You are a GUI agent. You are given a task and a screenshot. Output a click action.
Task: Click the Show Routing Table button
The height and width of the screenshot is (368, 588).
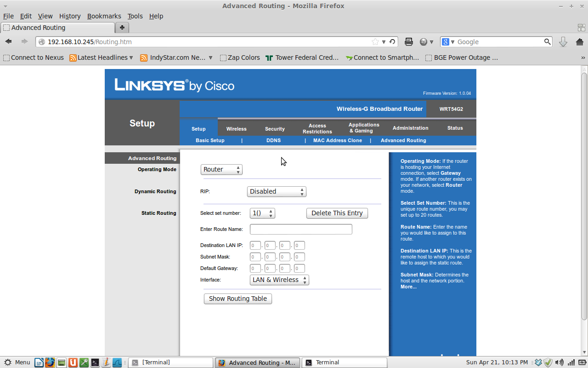click(x=238, y=299)
